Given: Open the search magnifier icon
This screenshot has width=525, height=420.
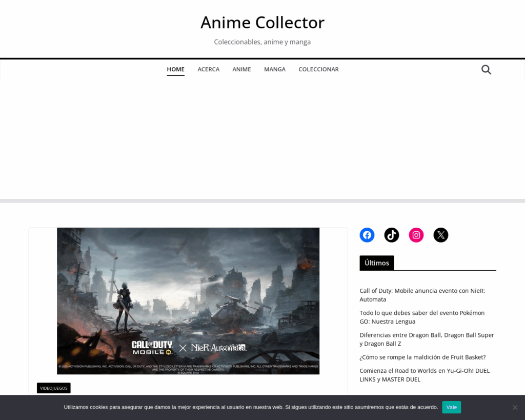Looking at the screenshot, I should (x=486, y=69).
